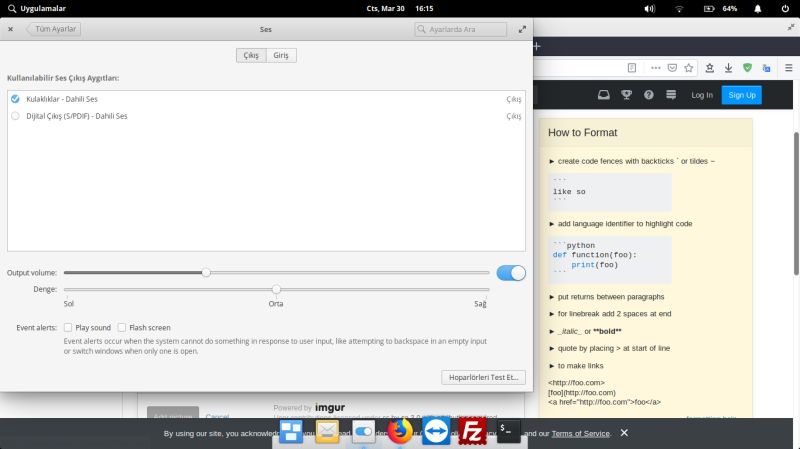Select Dijital Çıkış (S/PDIF) output device
The height and width of the screenshot is (449, 800).
click(x=266, y=116)
